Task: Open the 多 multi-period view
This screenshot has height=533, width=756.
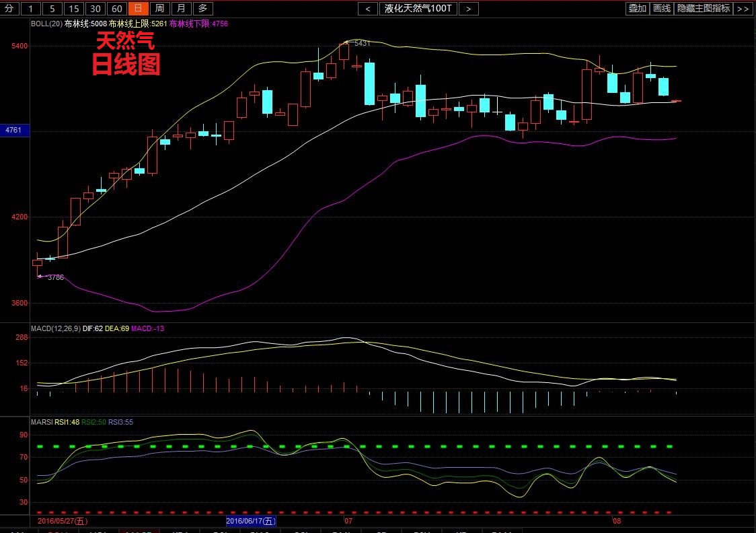Action: click(x=202, y=8)
